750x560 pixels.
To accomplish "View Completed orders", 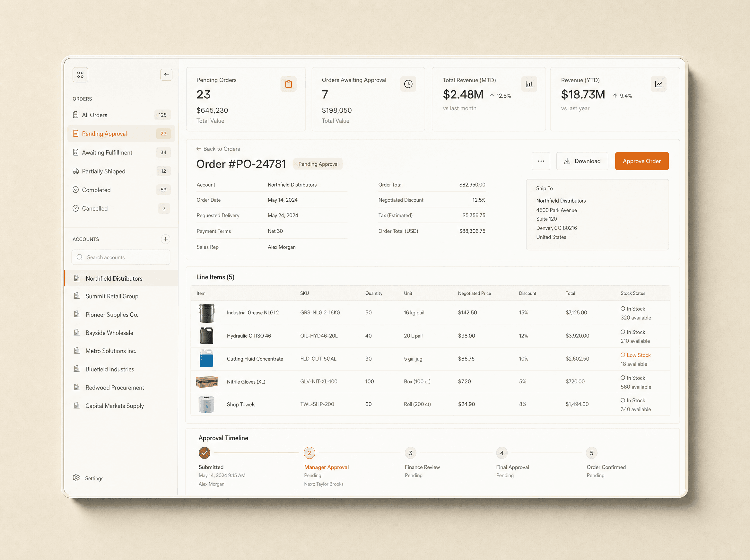I will coord(121,190).
